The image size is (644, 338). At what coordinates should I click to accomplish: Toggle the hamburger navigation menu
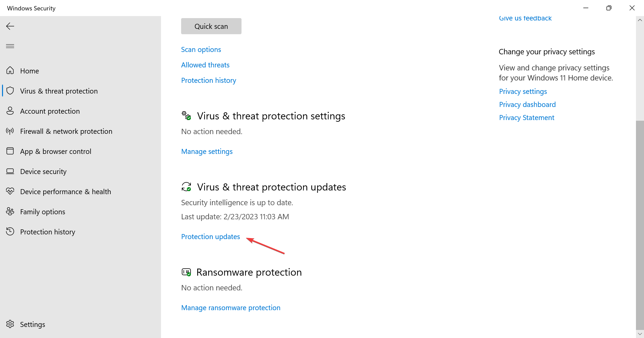(x=10, y=46)
